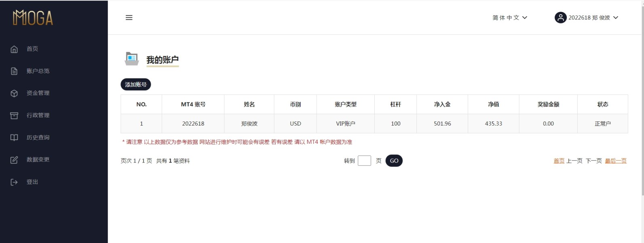Click the fund management cube icon
Screen dimensions: 644x243
click(x=14, y=93)
